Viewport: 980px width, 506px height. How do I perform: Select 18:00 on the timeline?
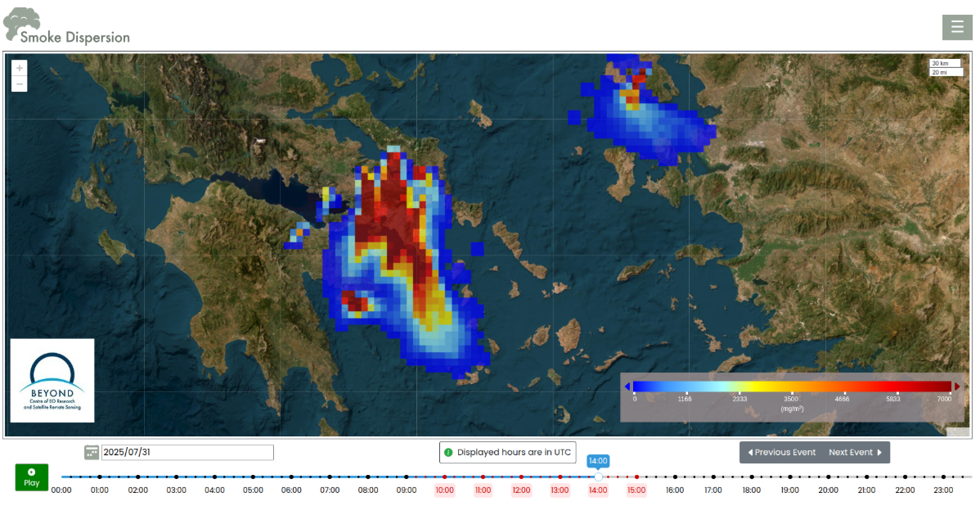click(751, 490)
